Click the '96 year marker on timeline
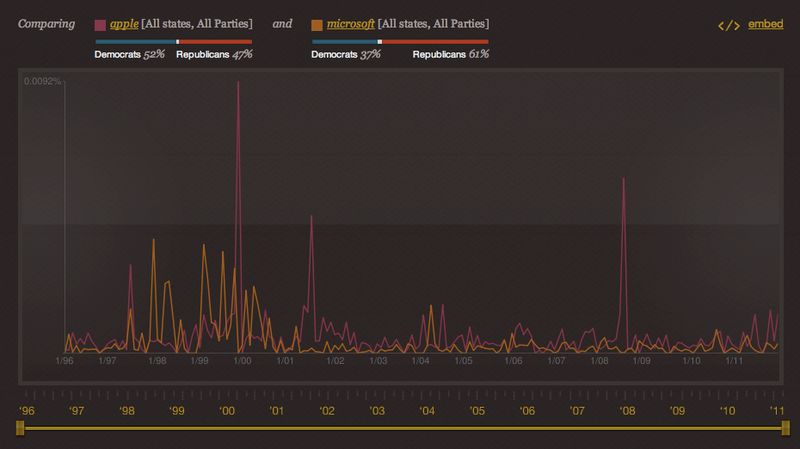The width and height of the screenshot is (800, 449). pyautogui.click(x=27, y=411)
